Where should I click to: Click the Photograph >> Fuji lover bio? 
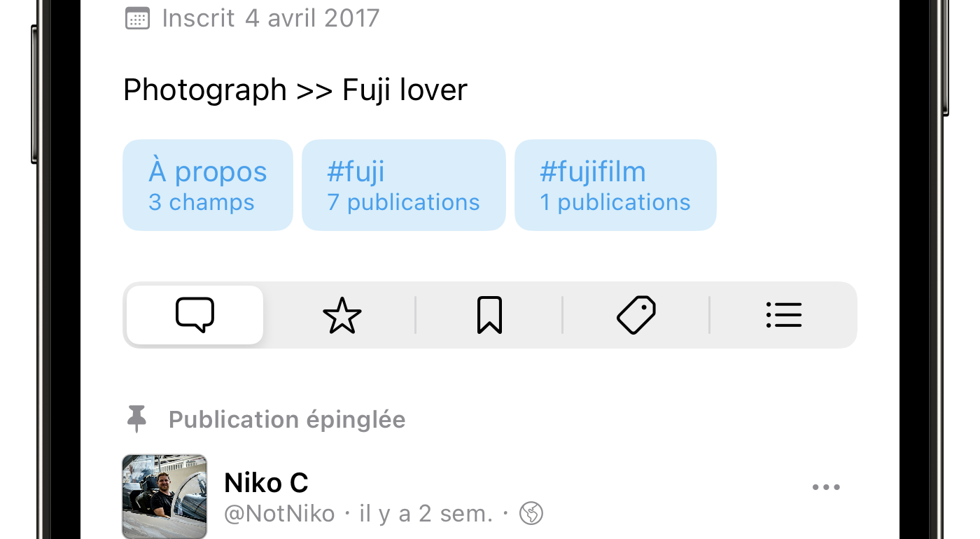295,90
